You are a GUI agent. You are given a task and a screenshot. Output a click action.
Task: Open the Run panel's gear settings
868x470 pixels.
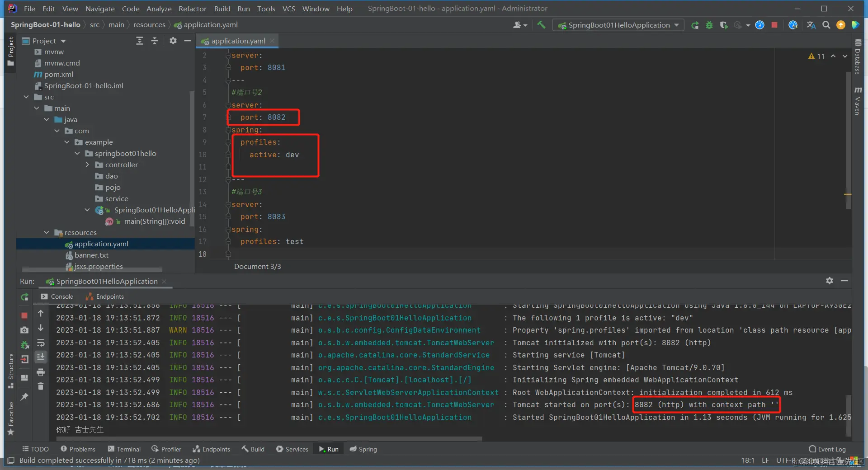(x=830, y=281)
